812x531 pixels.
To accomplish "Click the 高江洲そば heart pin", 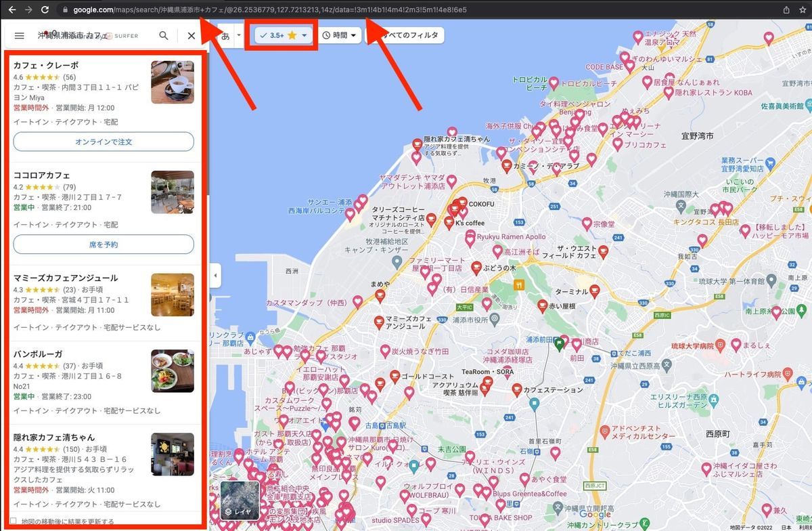I will point(496,252).
